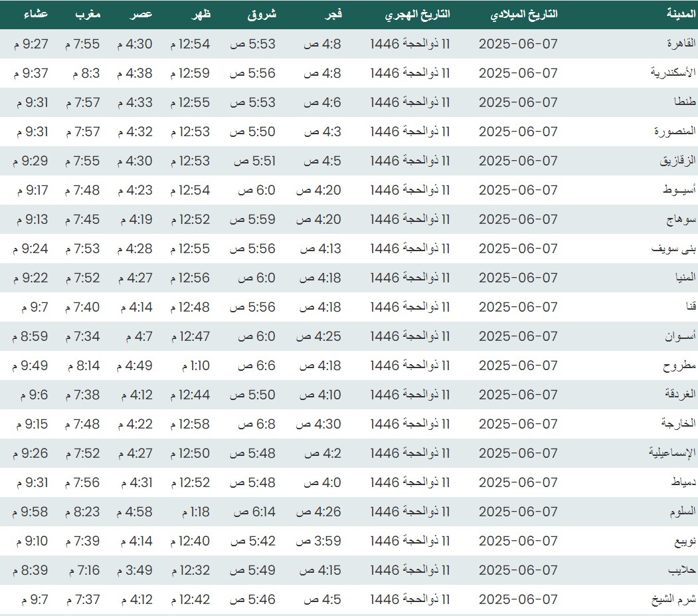Click the التاريخ الهجري column header
This screenshot has height=616, width=698.
[417, 15]
